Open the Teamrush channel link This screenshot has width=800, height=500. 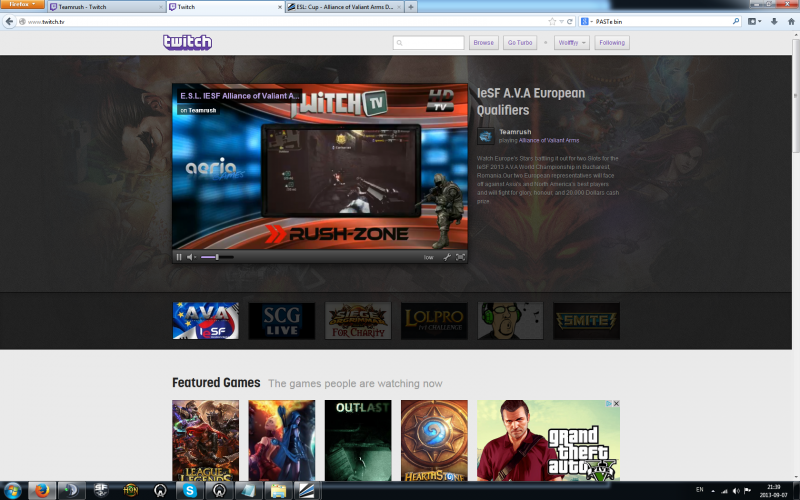[515, 132]
